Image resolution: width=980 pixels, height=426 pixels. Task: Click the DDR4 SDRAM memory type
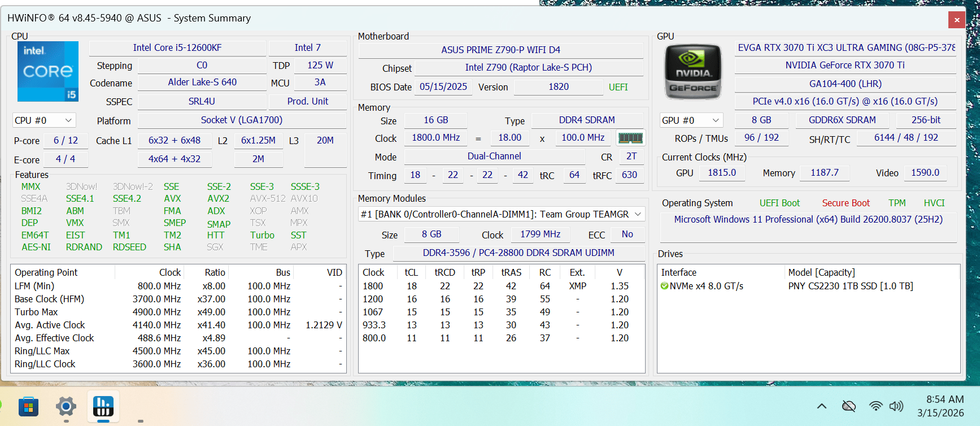coord(587,120)
